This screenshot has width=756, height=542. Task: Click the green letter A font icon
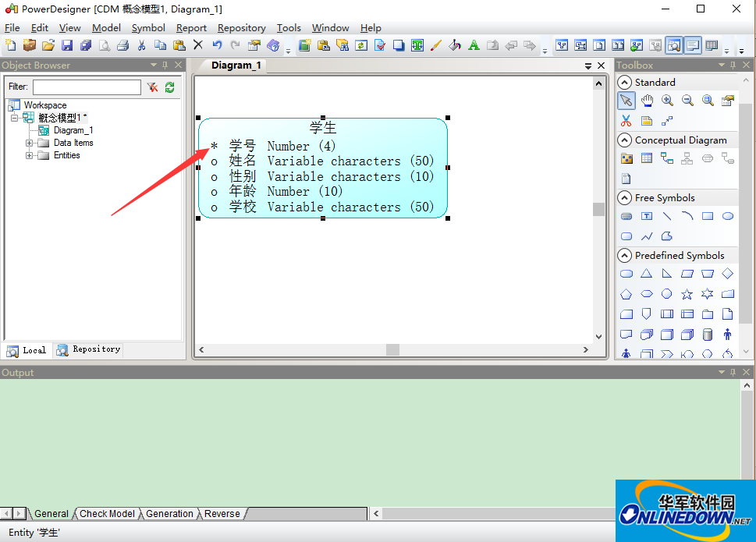(474, 45)
